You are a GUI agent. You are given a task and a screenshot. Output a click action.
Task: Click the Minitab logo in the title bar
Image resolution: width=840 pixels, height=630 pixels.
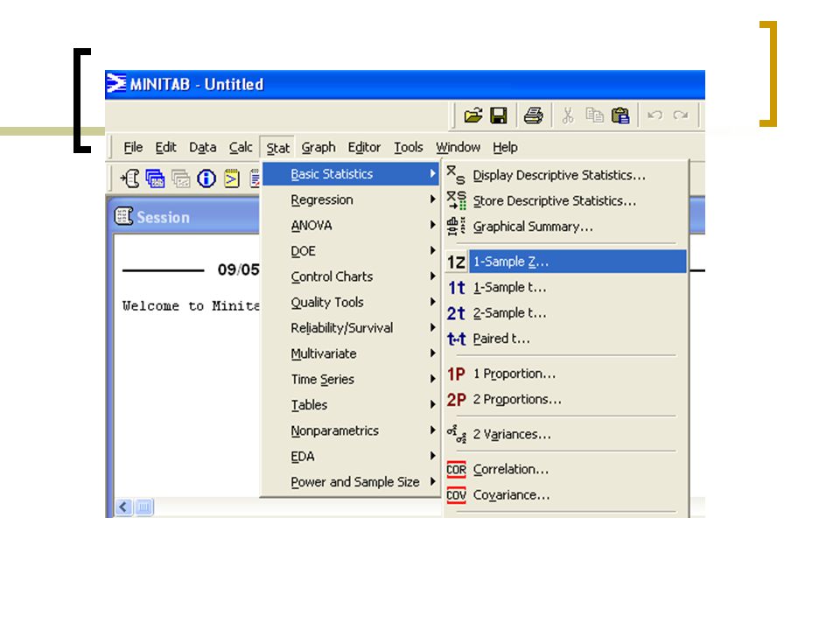[x=116, y=84]
